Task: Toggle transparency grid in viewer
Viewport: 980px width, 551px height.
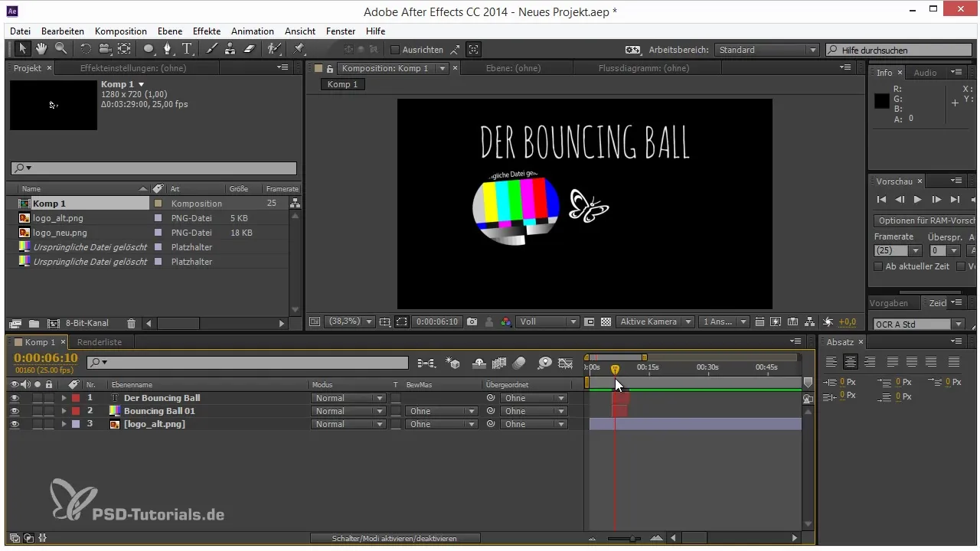Action: (x=606, y=322)
